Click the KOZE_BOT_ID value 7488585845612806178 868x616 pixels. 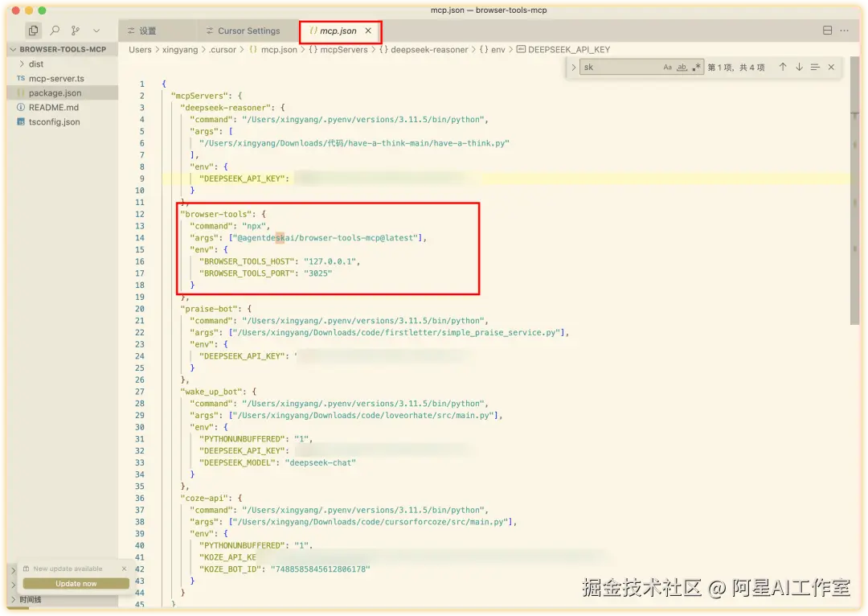321,569
